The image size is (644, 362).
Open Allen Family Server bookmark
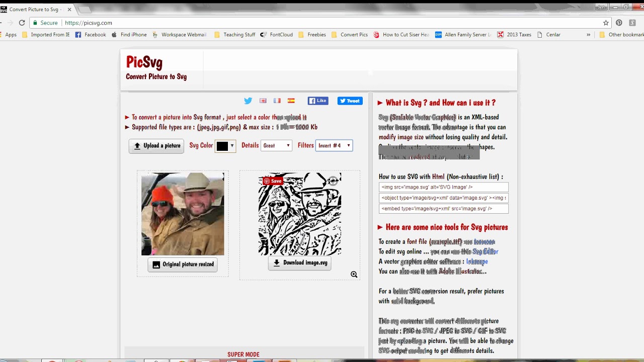tap(463, 35)
